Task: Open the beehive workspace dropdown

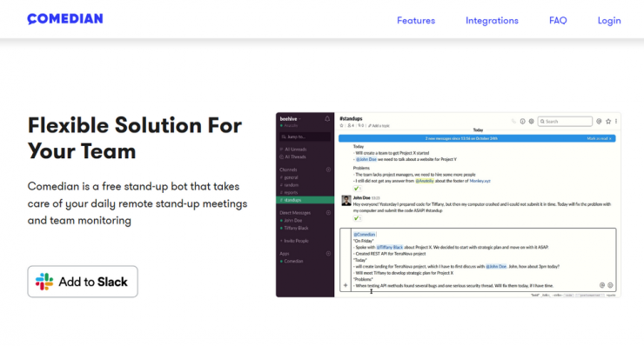Action: pos(291,118)
